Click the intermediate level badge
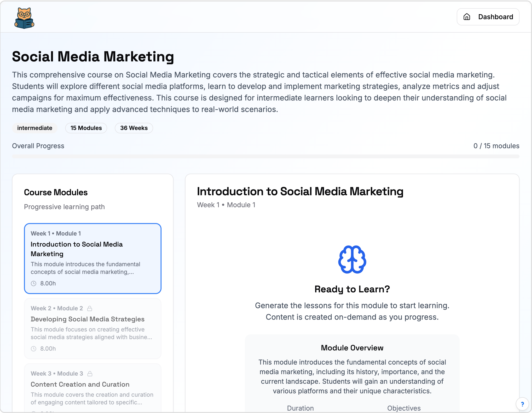532x413 pixels. [35, 128]
